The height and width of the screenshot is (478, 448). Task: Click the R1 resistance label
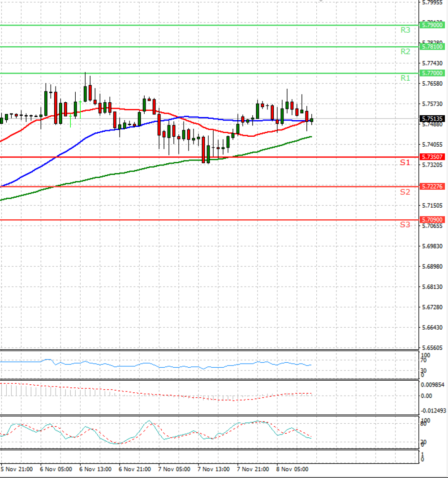click(x=405, y=78)
